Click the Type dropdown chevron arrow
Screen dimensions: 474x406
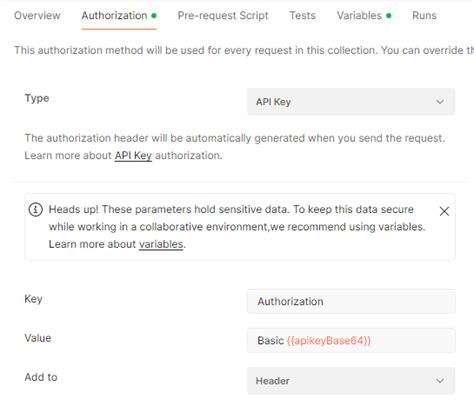point(440,102)
